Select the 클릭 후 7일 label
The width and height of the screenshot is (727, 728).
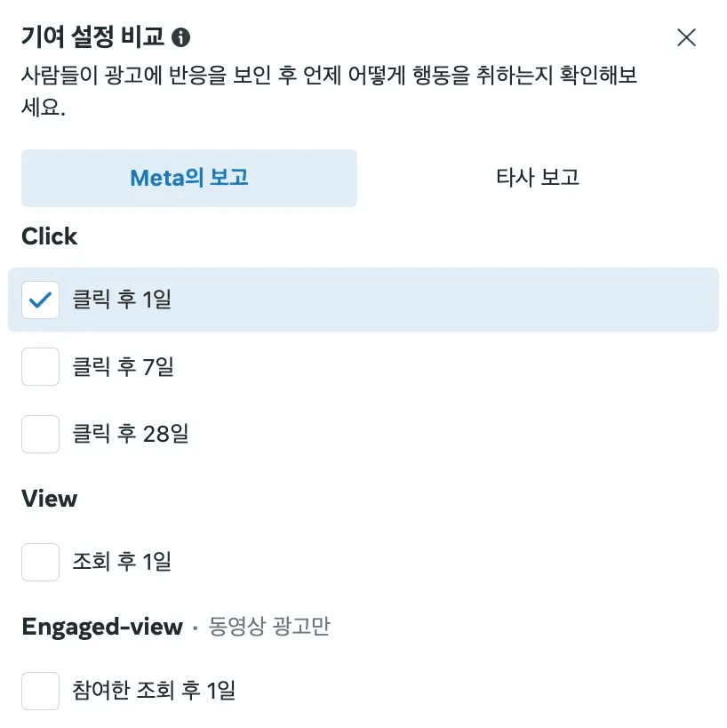[123, 366]
